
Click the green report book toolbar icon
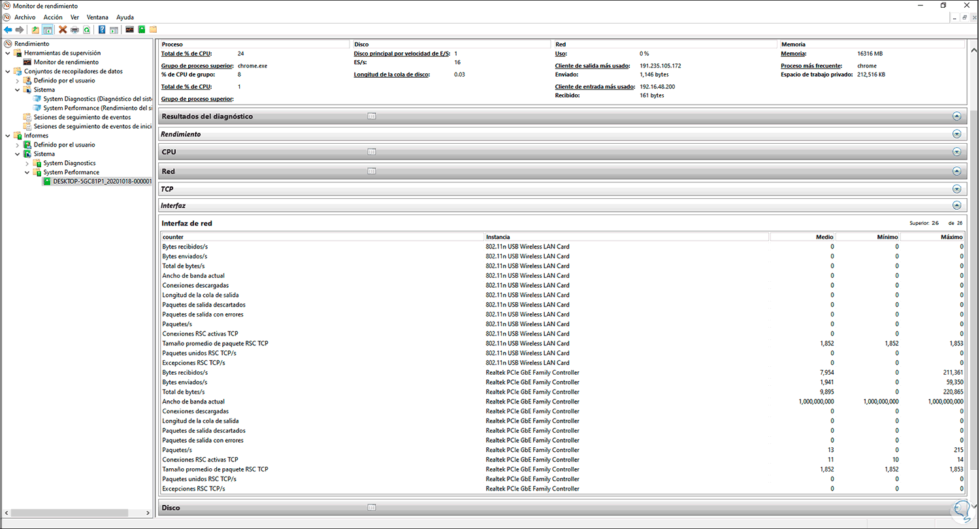click(x=142, y=29)
